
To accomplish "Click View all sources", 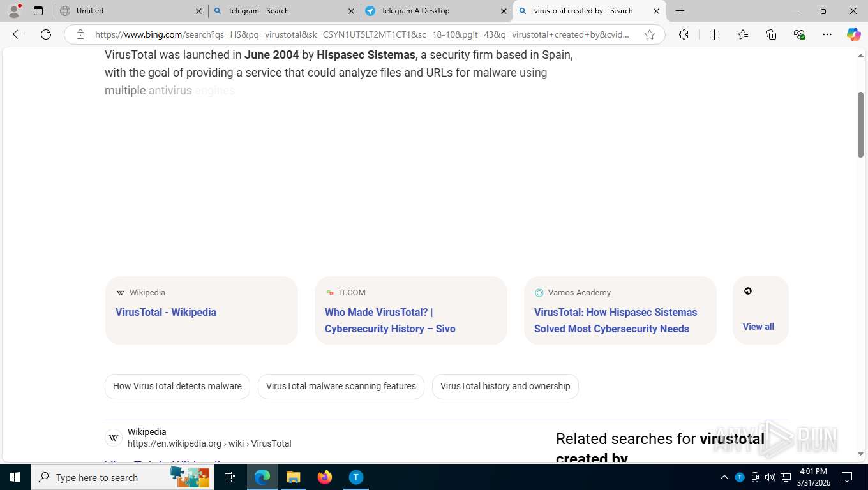I will point(760,311).
